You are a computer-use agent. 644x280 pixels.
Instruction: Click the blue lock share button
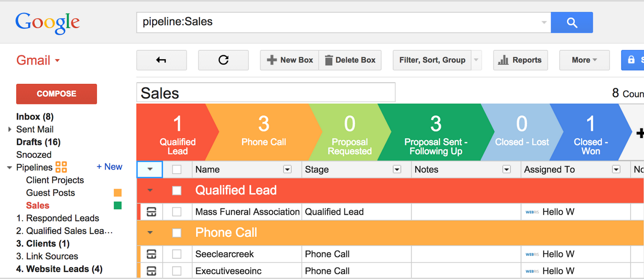[632, 60]
